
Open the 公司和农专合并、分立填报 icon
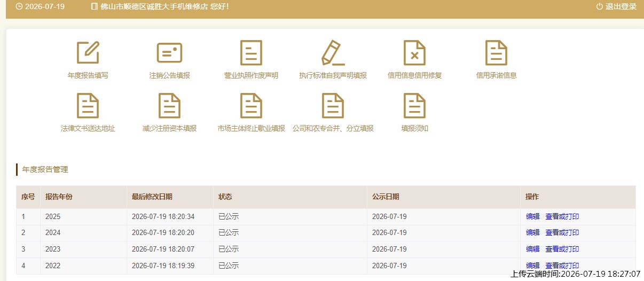pos(333,105)
